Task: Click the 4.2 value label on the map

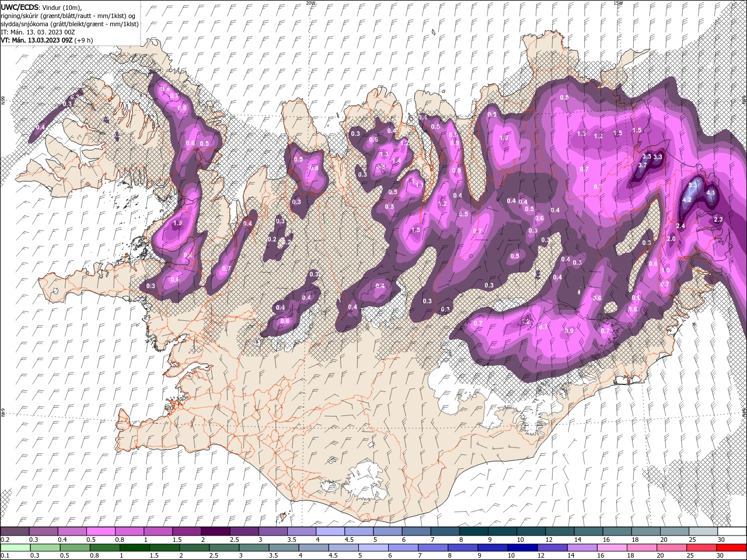Action: (x=687, y=199)
